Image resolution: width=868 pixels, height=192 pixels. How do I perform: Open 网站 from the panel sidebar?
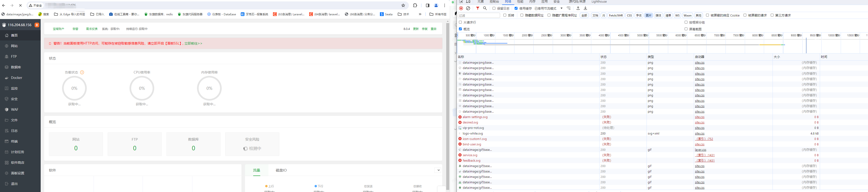(20, 46)
